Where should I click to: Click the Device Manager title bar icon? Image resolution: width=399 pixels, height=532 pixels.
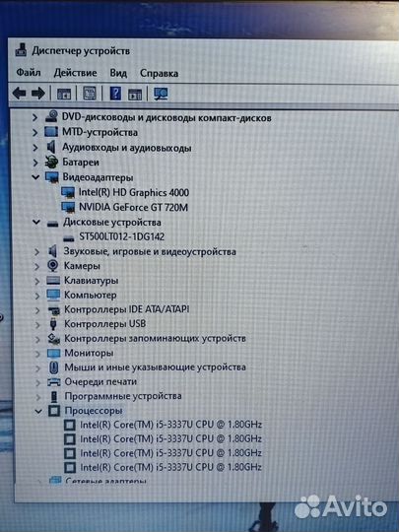pos(21,50)
